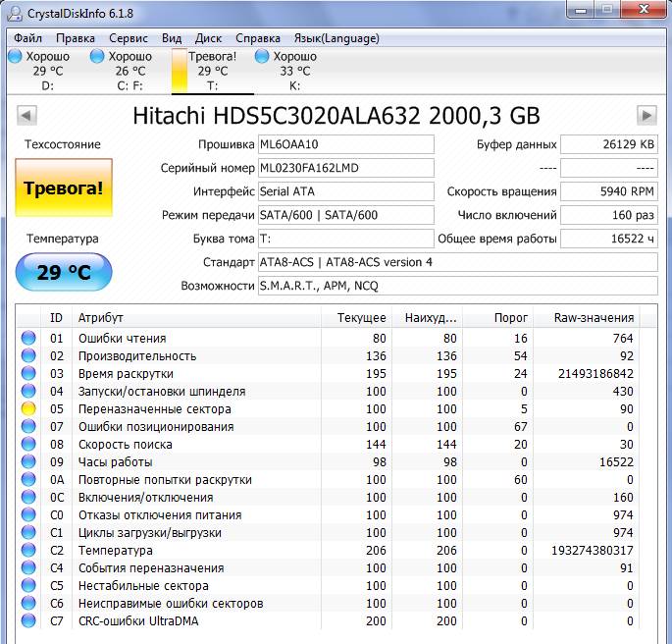Open the Вид menu

click(x=172, y=38)
